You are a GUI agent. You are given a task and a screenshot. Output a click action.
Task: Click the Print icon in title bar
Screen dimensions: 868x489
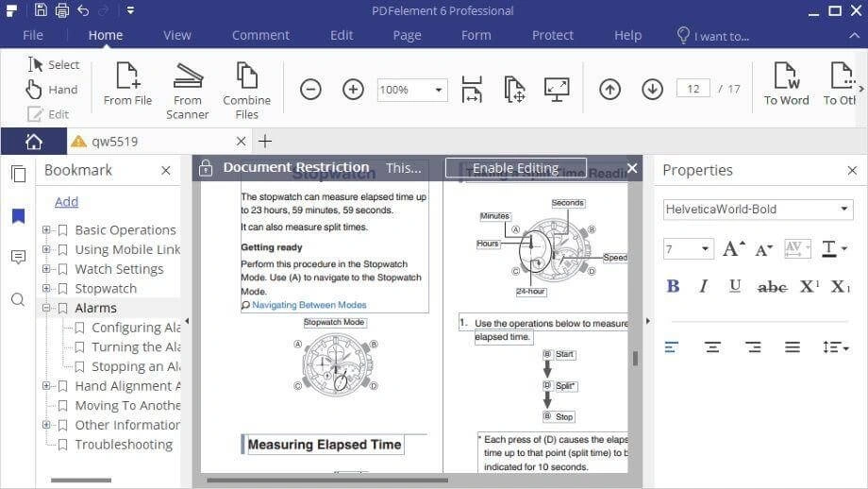pos(62,10)
